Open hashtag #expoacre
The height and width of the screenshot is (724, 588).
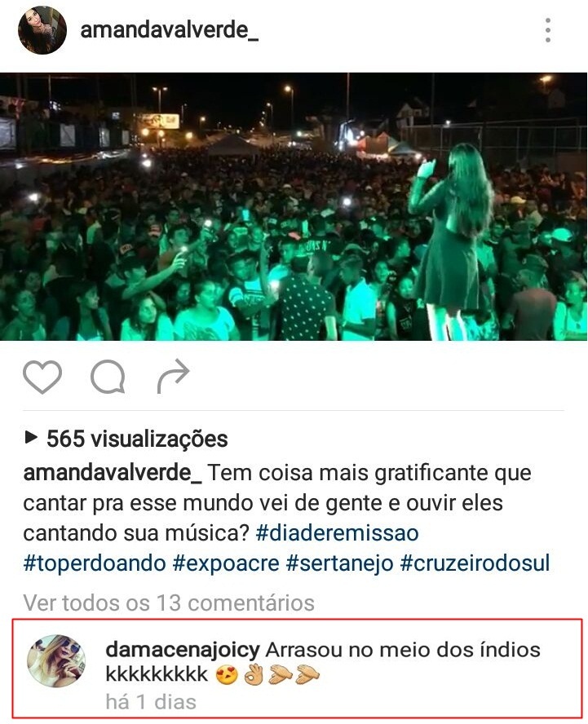click(x=227, y=563)
